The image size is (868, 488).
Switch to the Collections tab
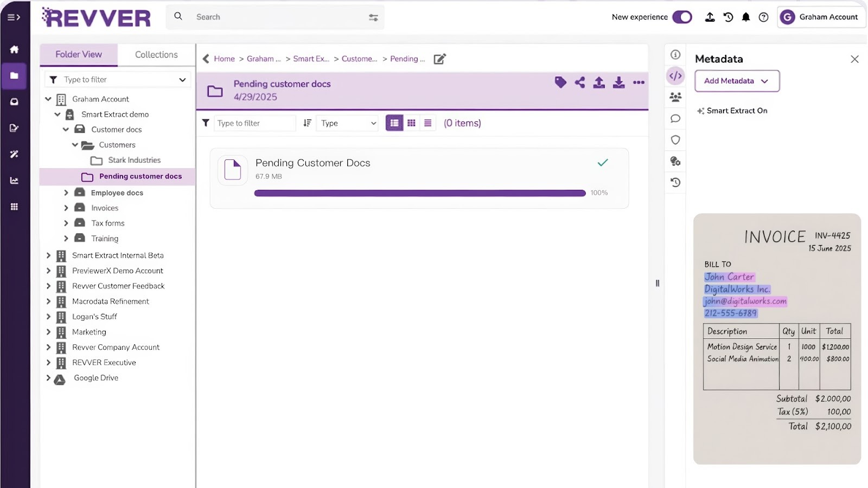click(156, 54)
